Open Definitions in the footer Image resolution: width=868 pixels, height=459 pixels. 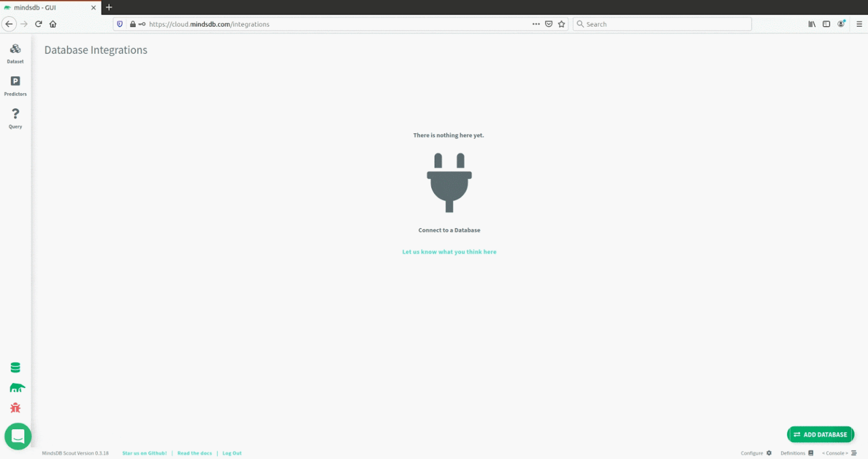point(797,453)
